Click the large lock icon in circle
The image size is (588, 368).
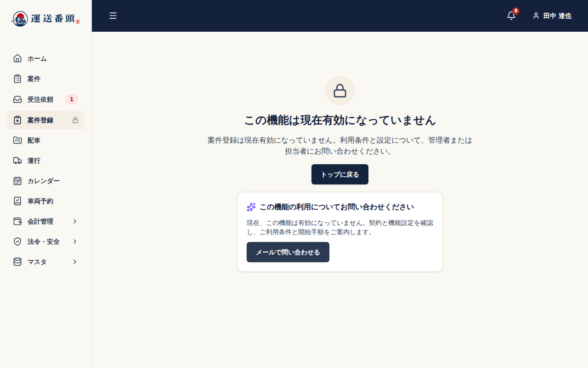(340, 91)
